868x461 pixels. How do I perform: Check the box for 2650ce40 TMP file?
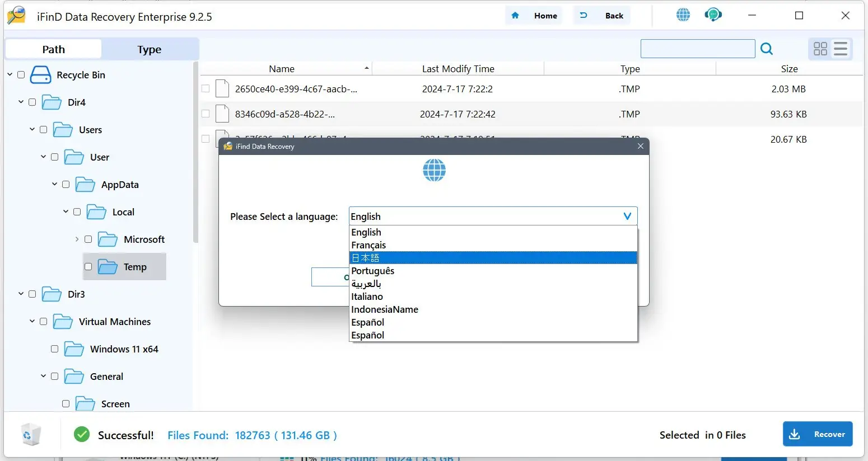pos(206,88)
